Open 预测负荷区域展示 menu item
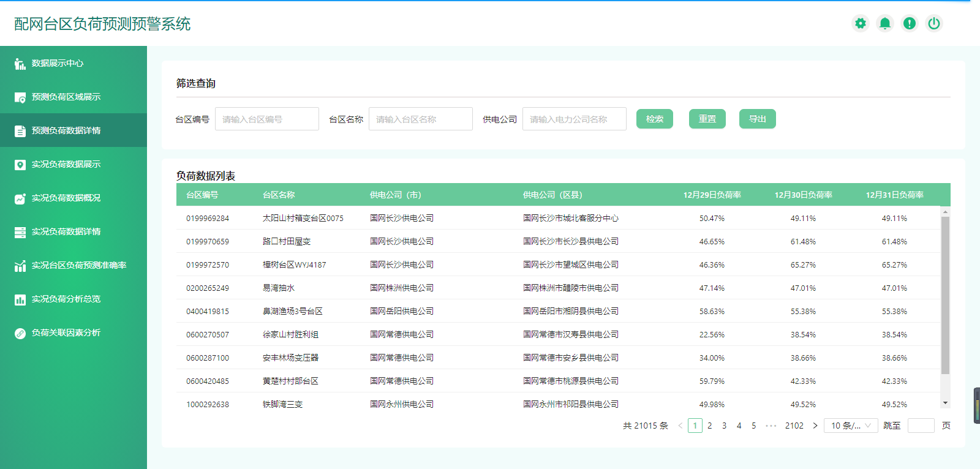Viewport: 980px width, 469px height. tap(73, 97)
